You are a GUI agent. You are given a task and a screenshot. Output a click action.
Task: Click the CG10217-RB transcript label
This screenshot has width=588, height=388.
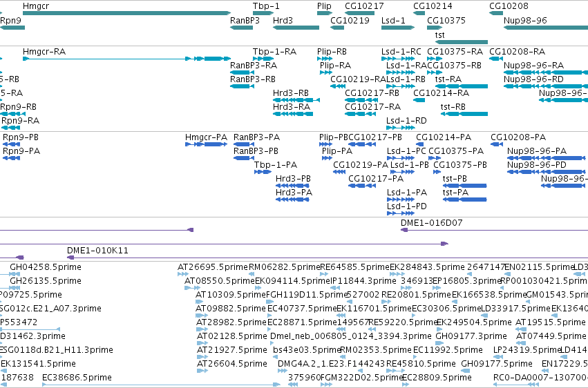pyautogui.click(x=372, y=93)
